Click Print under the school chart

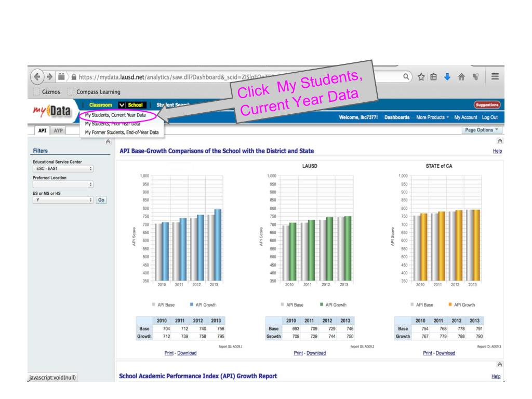(x=169, y=353)
